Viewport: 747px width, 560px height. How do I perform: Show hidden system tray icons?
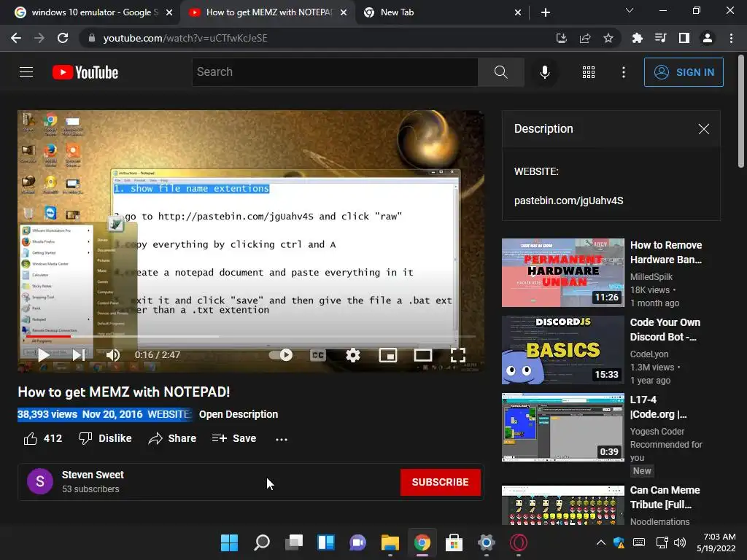601,542
